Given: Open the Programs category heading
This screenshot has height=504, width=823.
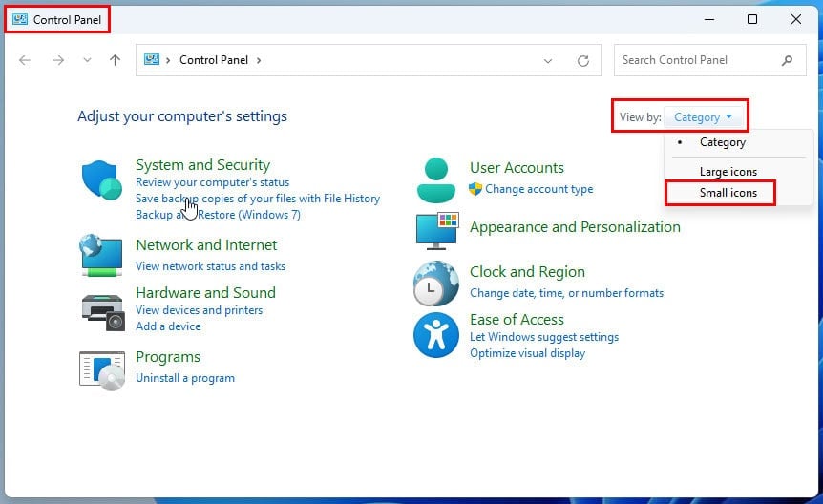Looking at the screenshot, I should tap(168, 357).
